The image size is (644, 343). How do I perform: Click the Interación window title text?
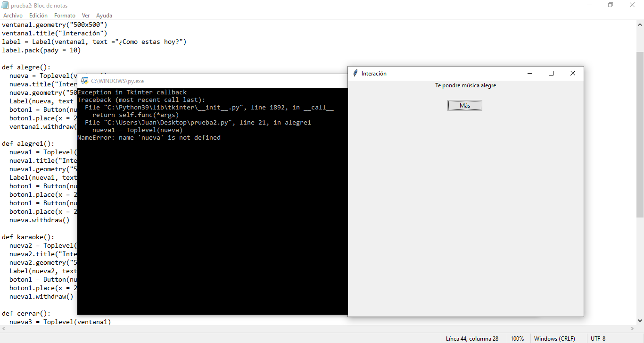(x=374, y=74)
